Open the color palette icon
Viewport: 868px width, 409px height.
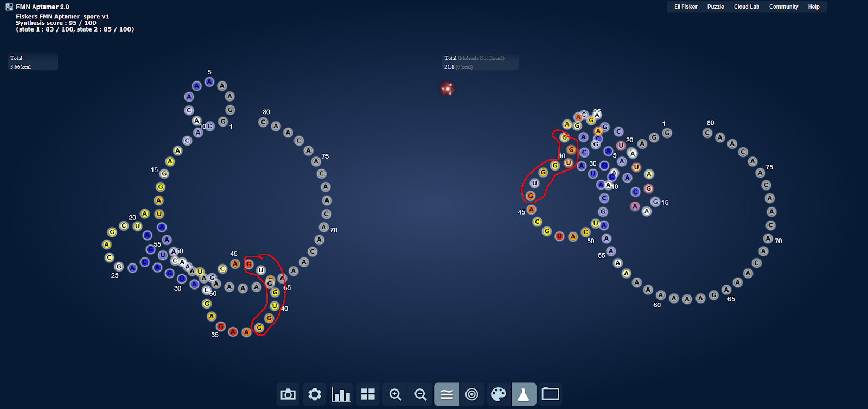[x=498, y=394]
